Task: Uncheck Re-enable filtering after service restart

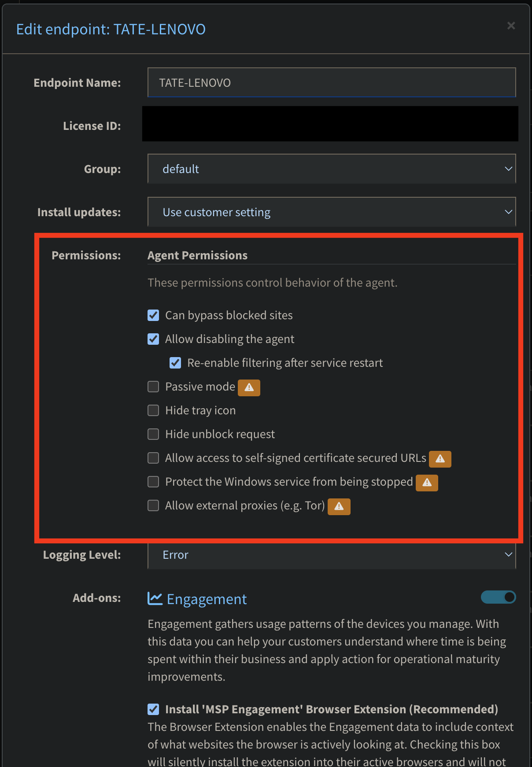Action: click(x=175, y=362)
